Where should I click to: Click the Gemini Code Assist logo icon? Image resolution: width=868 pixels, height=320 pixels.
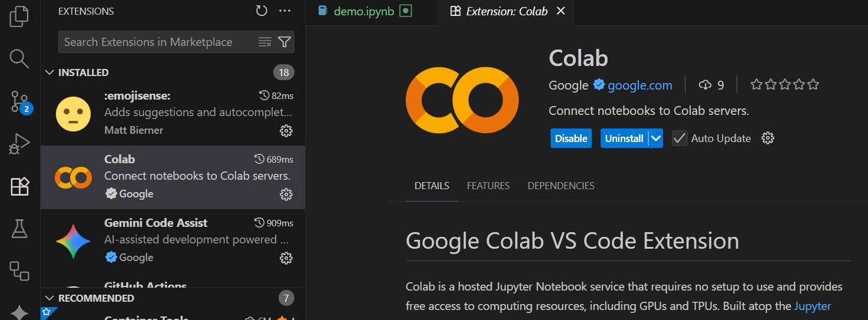73,241
